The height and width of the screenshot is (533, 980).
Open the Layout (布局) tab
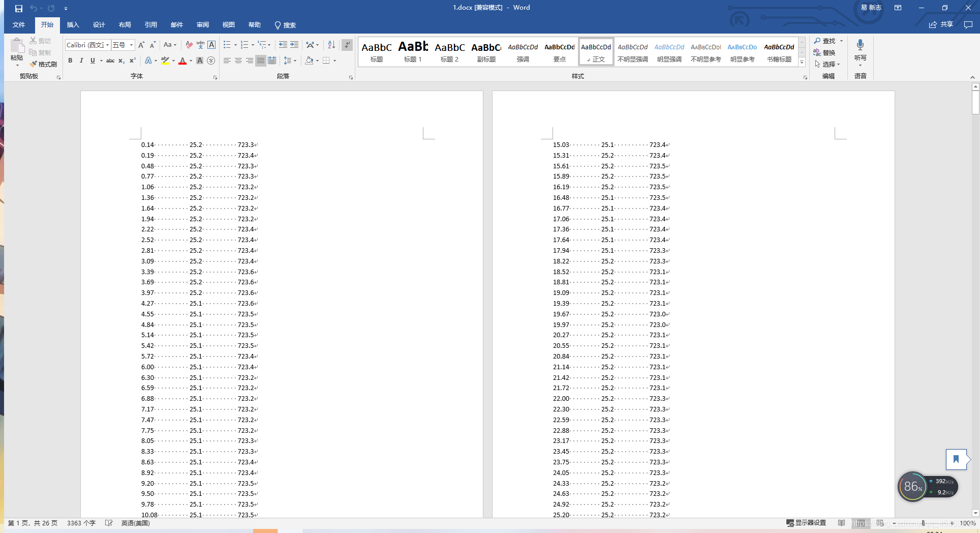125,25
